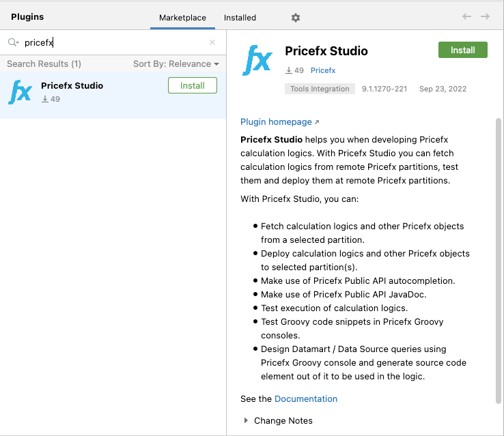
Task: Click the Plugins panel title
Action: pyautogui.click(x=27, y=16)
